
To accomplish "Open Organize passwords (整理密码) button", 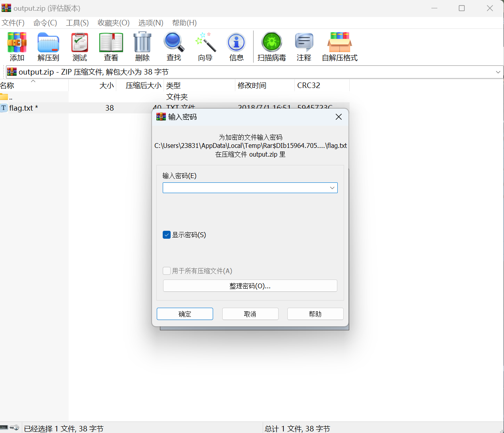I will pyautogui.click(x=250, y=286).
